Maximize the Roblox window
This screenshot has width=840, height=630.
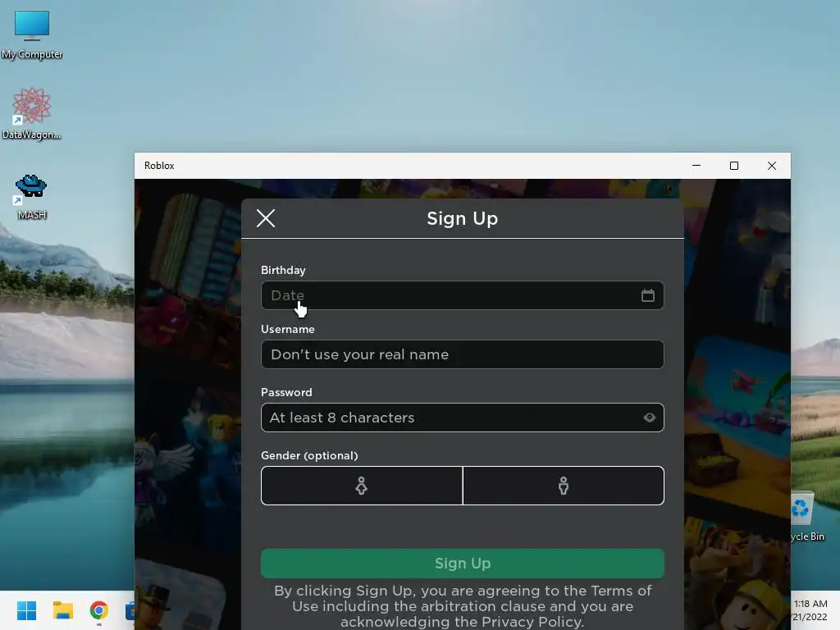pos(734,166)
